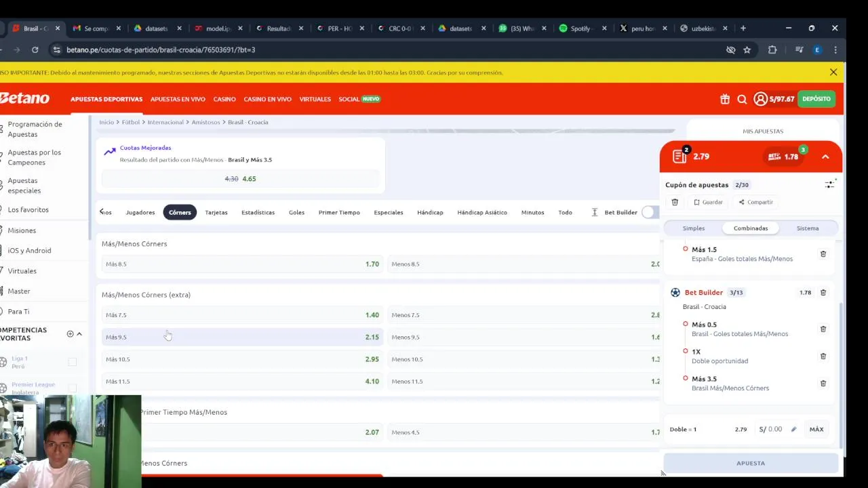Check the Liga 1 Perú checkbox
Viewport: 868px width, 488px height.
pyautogui.click(x=72, y=362)
